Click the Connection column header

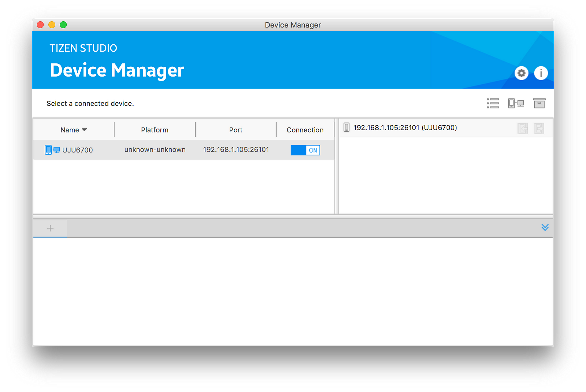pos(305,130)
